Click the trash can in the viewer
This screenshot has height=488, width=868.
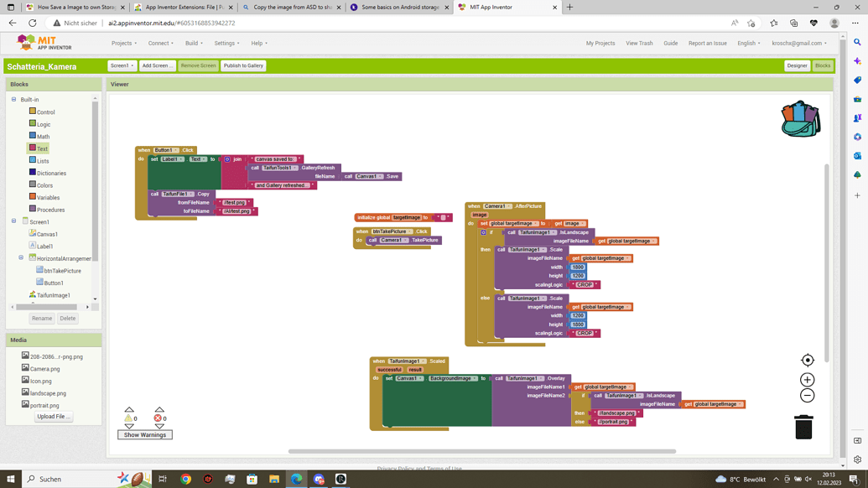click(803, 427)
